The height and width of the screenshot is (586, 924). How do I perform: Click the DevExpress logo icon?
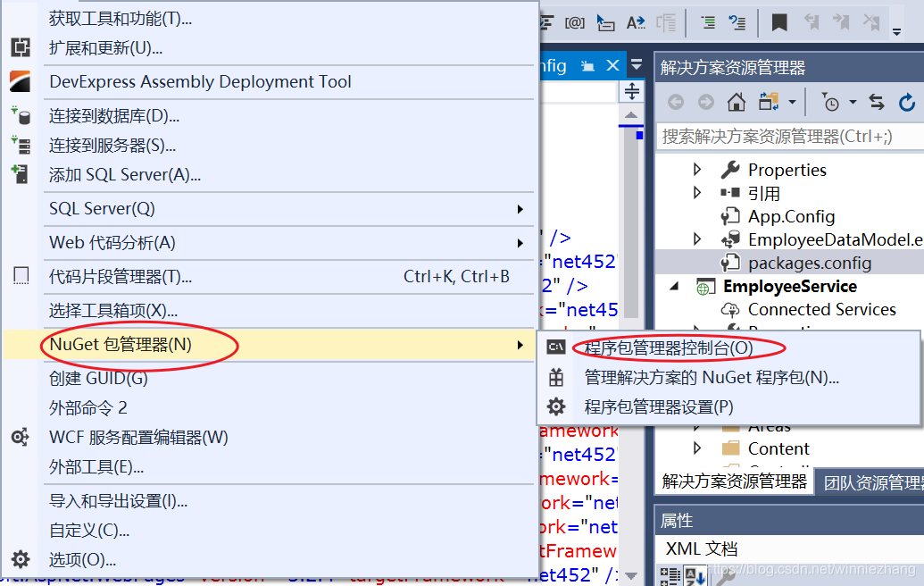[x=20, y=81]
